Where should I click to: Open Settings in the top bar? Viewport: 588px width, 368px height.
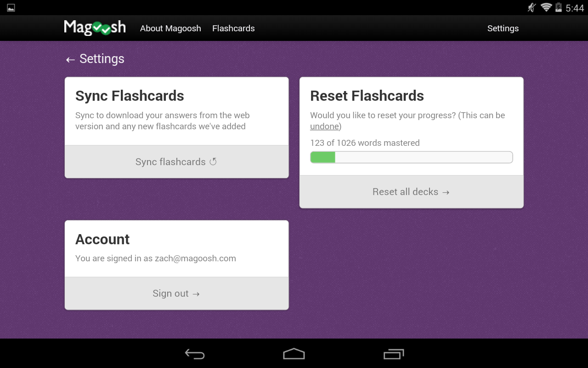tap(503, 29)
